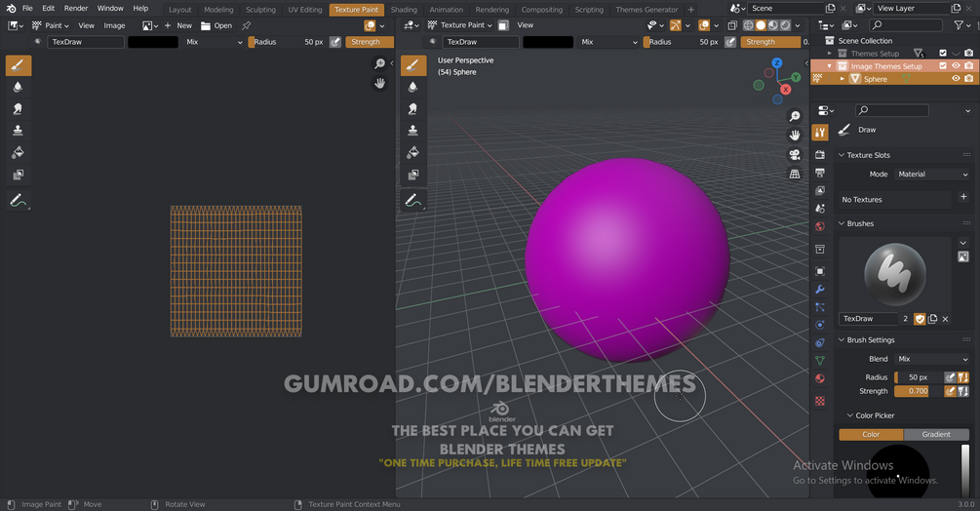Select the Soften tool in 3D viewport
Viewport: 980px width, 511px height.
point(413,87)
